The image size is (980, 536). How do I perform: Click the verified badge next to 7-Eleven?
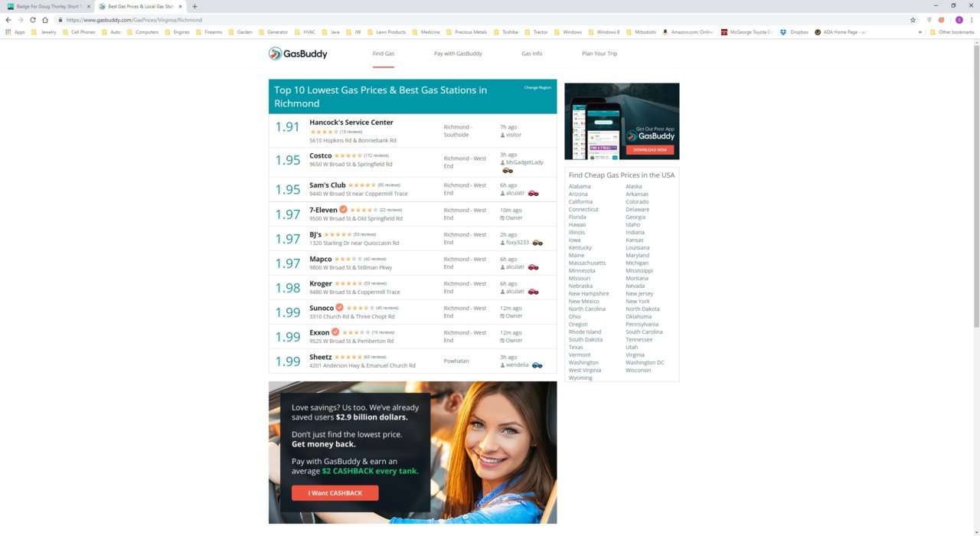click(343, 209)
